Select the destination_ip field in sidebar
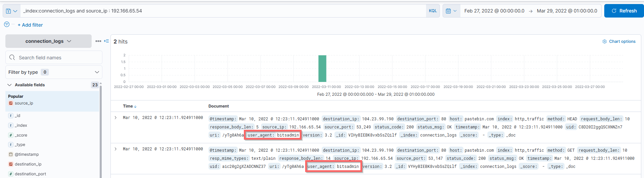This screenshot has height=178, width=644. pyautogui.click(x=28, y=164)
